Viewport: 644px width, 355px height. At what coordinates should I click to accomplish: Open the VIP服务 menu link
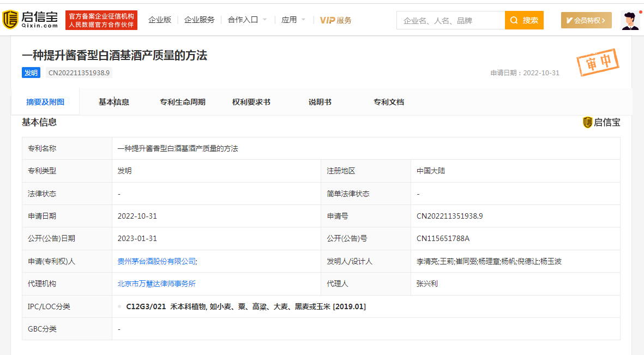[x=335, y=20]
